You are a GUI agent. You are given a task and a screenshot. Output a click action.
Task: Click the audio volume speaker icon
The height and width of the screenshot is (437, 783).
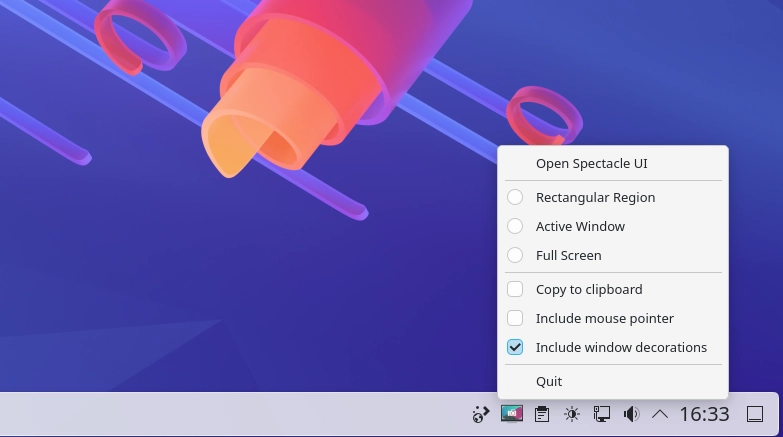[x=631, y=414]
